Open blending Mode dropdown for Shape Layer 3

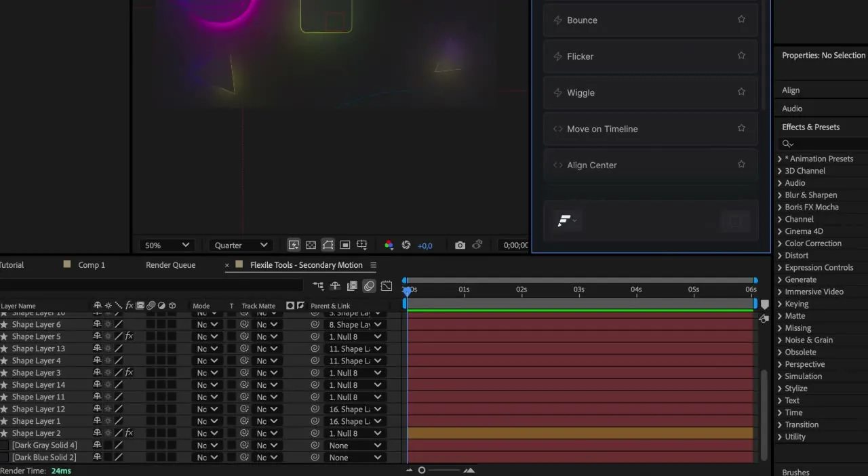(x=207, y=373)
